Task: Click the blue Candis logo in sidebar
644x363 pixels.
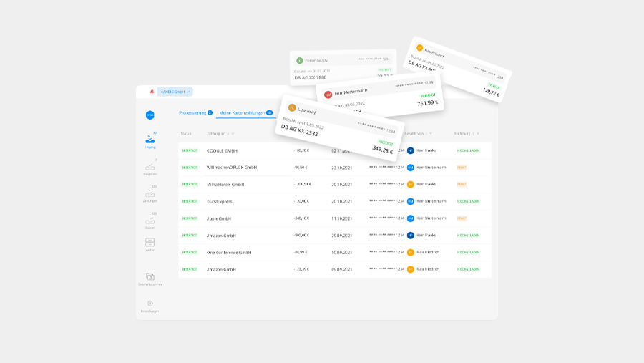Action: click(150, 115)
